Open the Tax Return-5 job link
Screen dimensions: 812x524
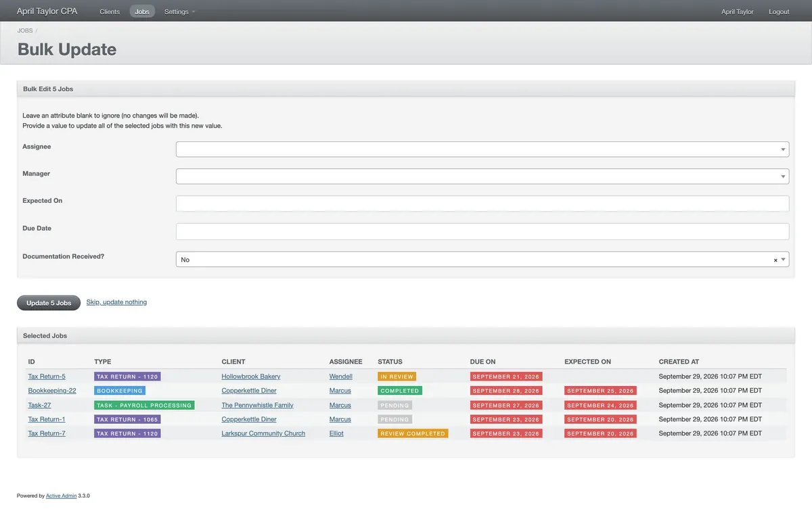[x=47, y=377]
